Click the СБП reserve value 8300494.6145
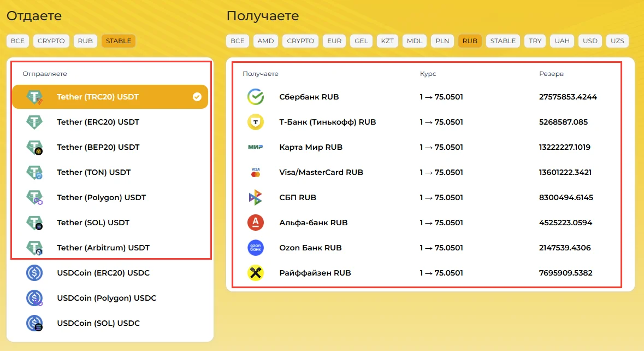This screenshot has width=644, height=351. click(x=566, y=197)
